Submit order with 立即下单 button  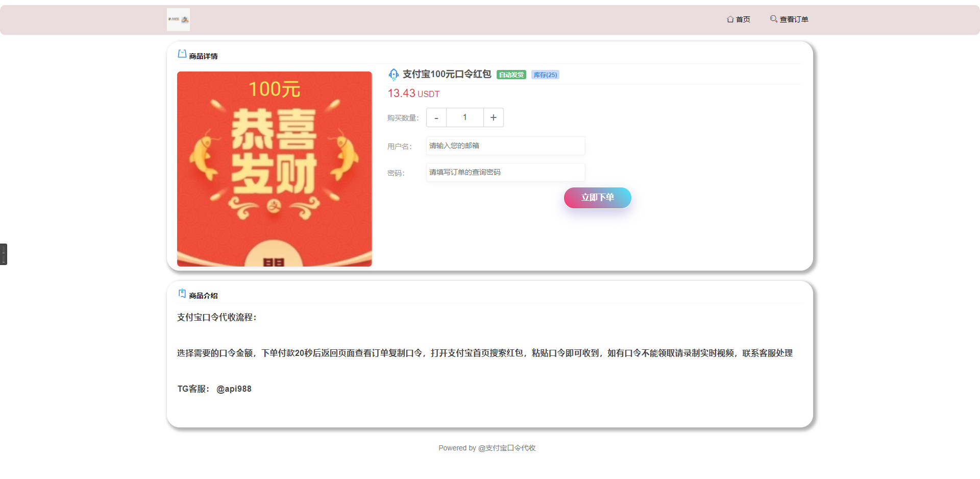tap(598, 198)
